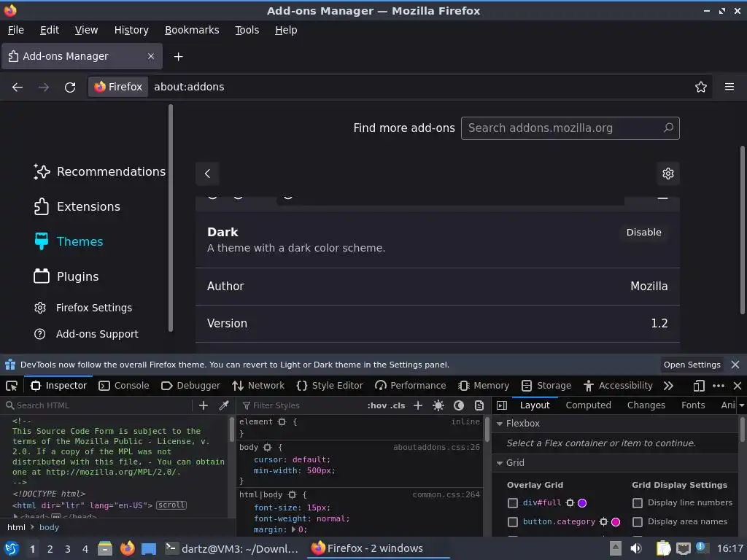Bookmark this page with star icon

pyautogui.click(x=700, y=87)
